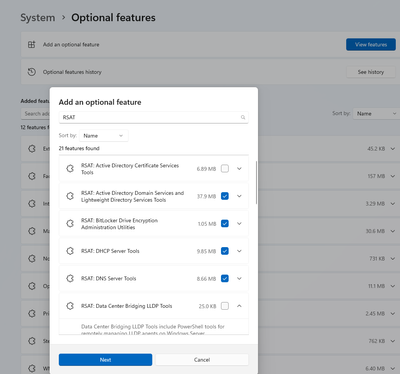This screenshot has width=400, height=374.
Task: Expand RSAT: DHCP Server Tools details
Action: 239,251
